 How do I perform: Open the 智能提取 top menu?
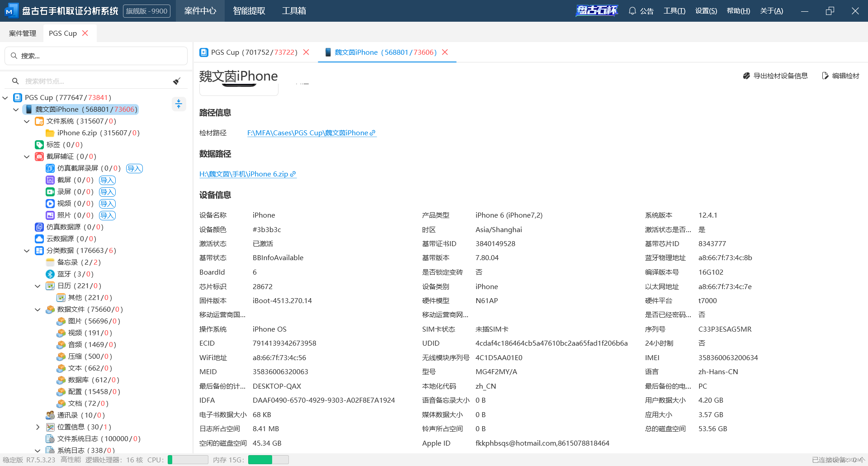pyautogui.click(x=249, y=11)
